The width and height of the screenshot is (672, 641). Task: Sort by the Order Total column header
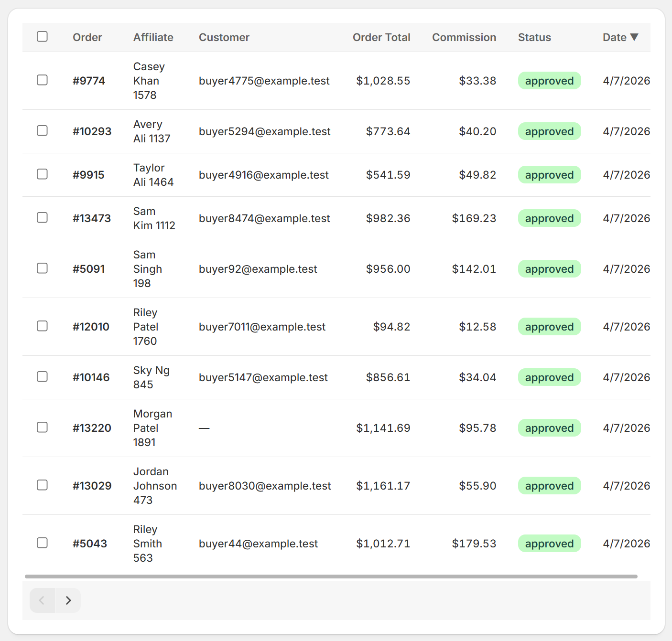click(381, 37)
